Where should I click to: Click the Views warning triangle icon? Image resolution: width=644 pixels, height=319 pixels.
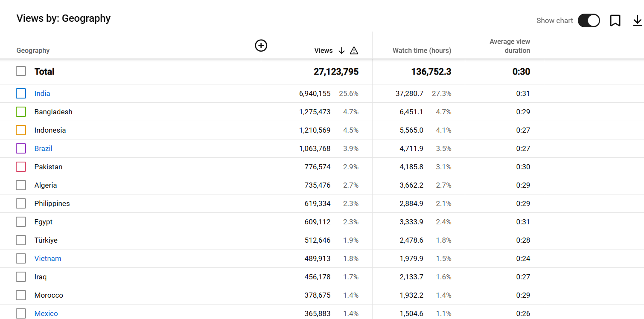click(x=354, y=51)
